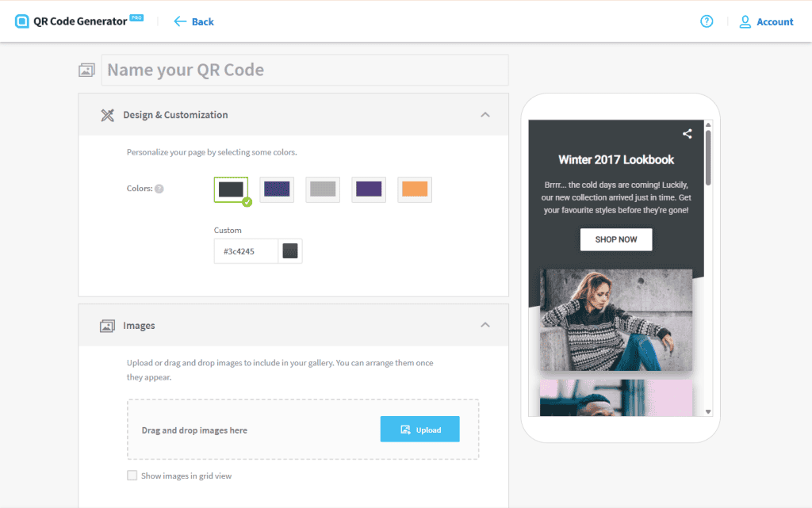Click SHOP NOW in the preview
812x508 pixels.
click(x=616, y=239)
